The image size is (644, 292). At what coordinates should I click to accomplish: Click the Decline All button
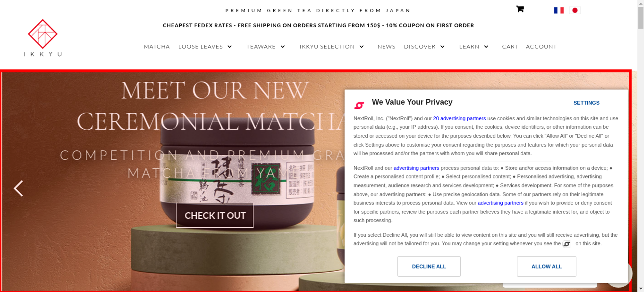click(x=429, y=266)
